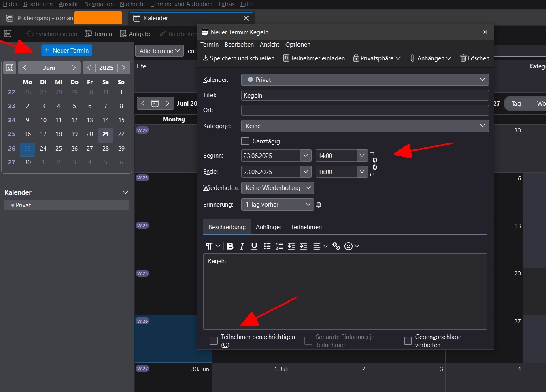Click the empty Ort field
Viewport: 546px width, 392px height.
(365, 110)
